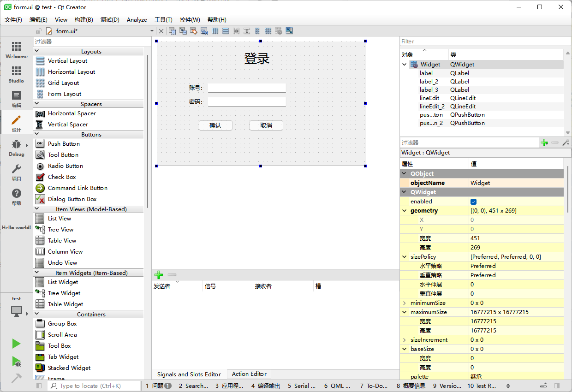572x392 pixels.
Task: Collapse the maximumSize property group
Action: 405,312
